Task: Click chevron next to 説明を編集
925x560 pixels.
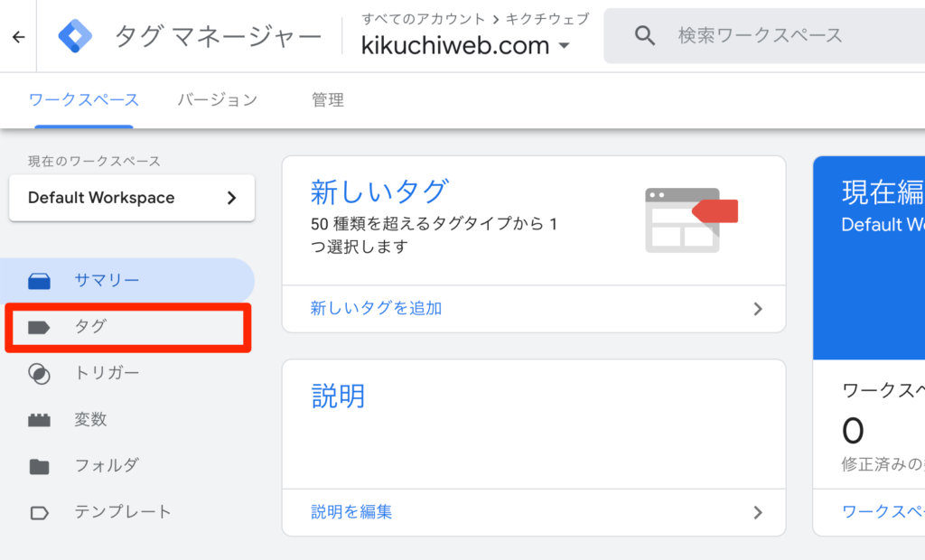Action: click(x=758, y=512)
